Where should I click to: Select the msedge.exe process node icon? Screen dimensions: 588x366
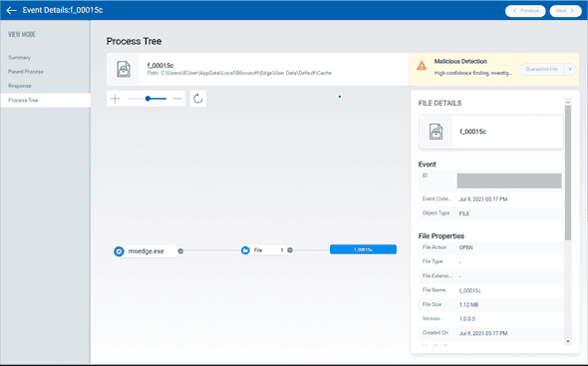[119, 251]
